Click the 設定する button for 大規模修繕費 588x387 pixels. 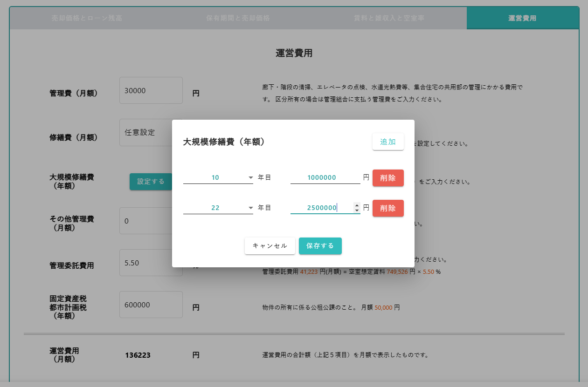point(150,182)
